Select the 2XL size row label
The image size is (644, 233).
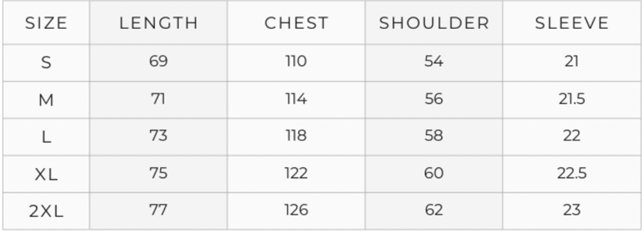(x=46, y=211)
